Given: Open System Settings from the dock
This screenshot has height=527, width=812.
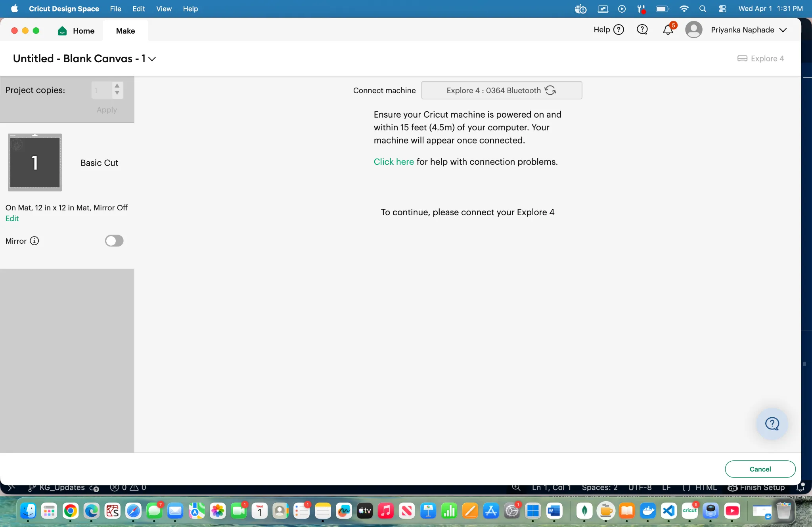Looking at the screenshot, I should coord(512,511).
